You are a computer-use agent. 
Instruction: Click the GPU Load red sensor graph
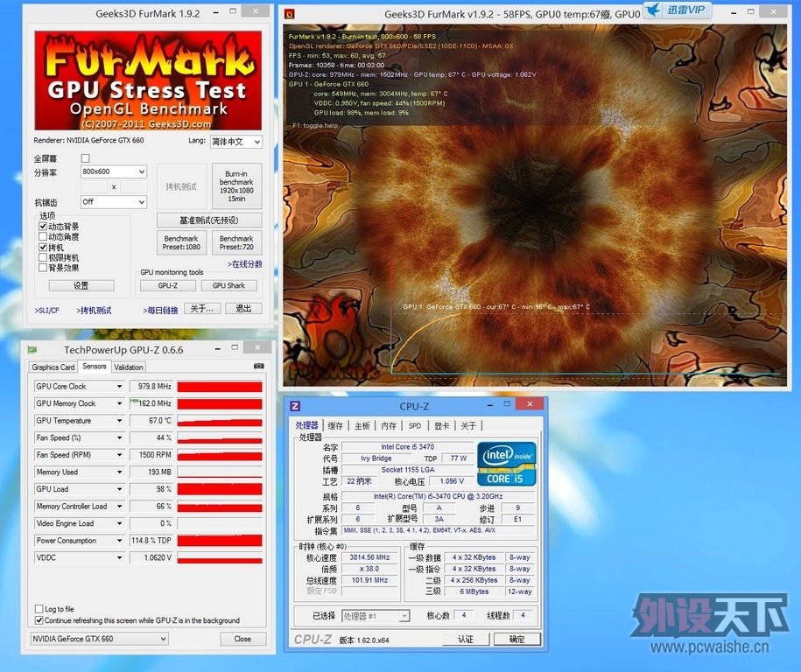click(x=220, y=489)
